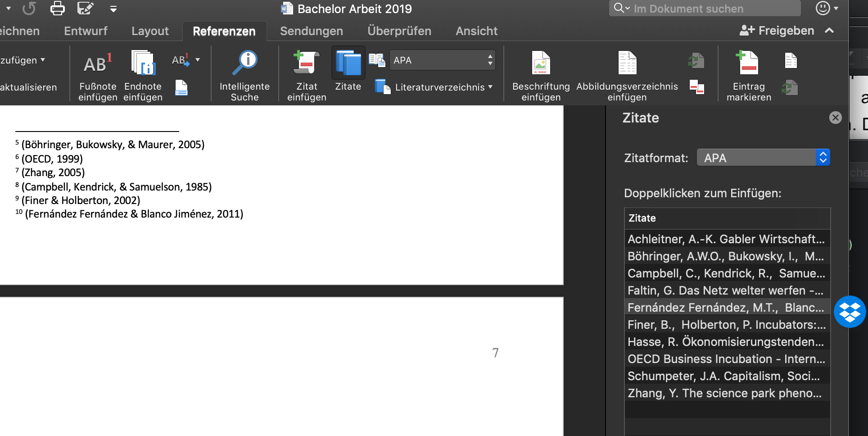Click the Zitat einfügen icon
868x436 pixels.
(307, 63)
